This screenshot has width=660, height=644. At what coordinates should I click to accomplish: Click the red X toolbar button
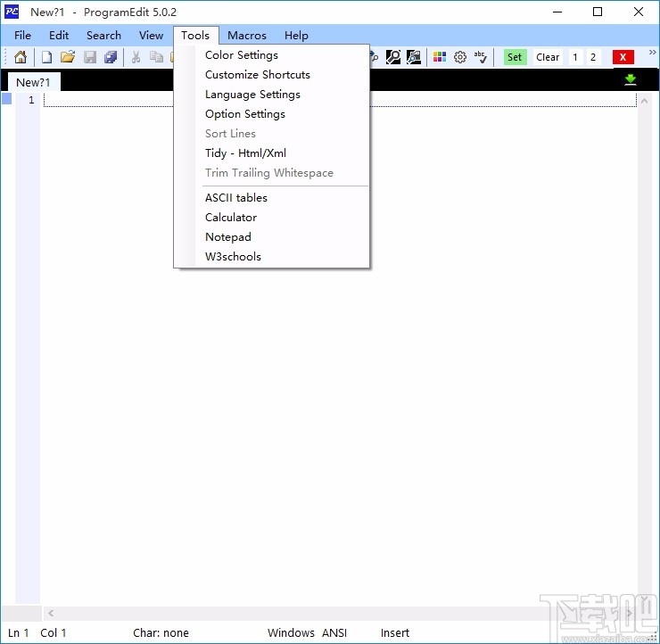click(x=623, y=57)
